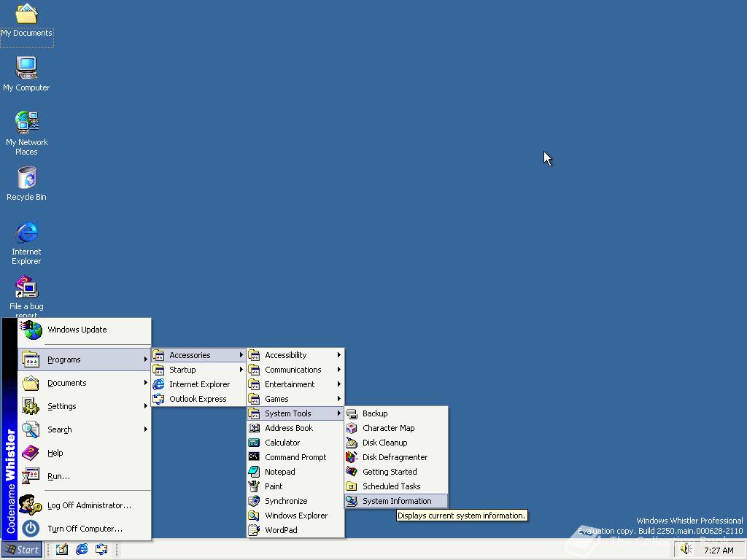Open Command Prompt from Accessories
The image size is (747, 560).
click(x=295, y=457)
